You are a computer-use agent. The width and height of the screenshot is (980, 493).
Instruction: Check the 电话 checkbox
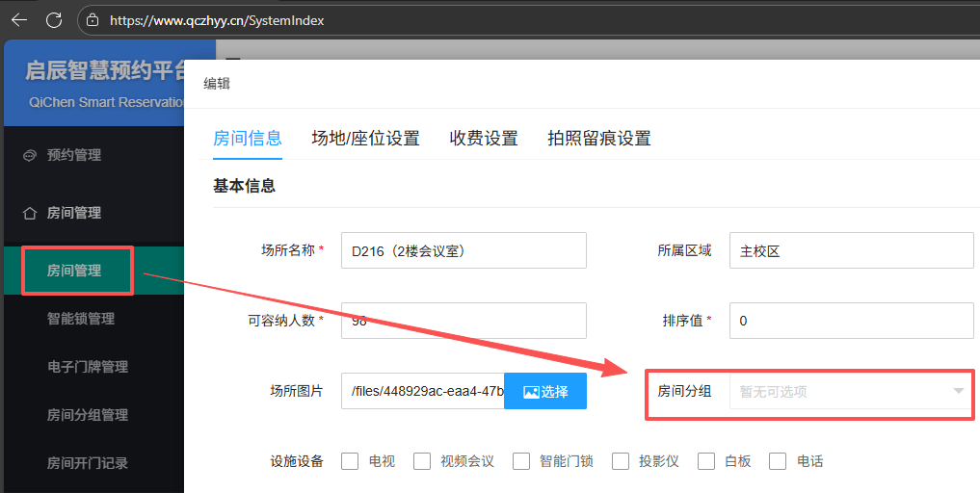pyautogui.click(x=778, y=461)
